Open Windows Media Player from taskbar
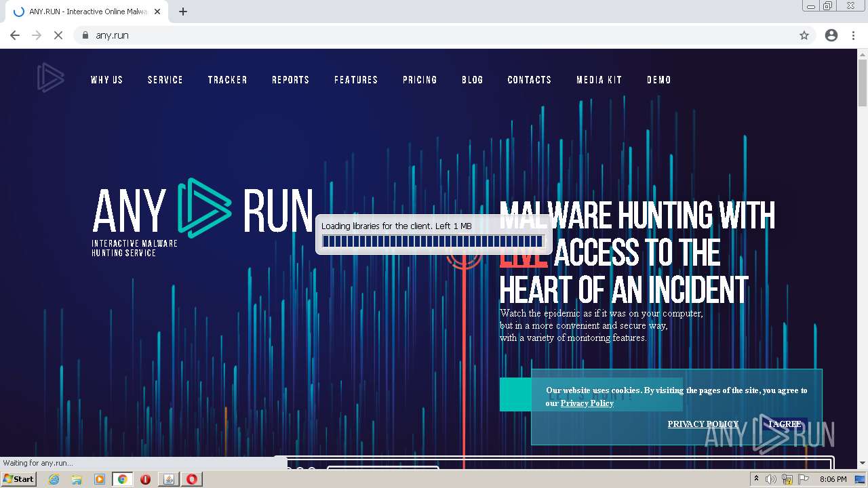The height and width of the screenshot is (488, 868). [99, 479]
